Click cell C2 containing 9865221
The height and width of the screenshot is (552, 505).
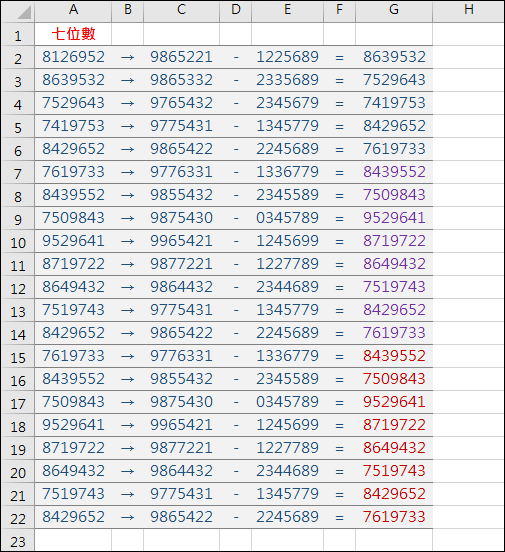[x=181, y=57]
